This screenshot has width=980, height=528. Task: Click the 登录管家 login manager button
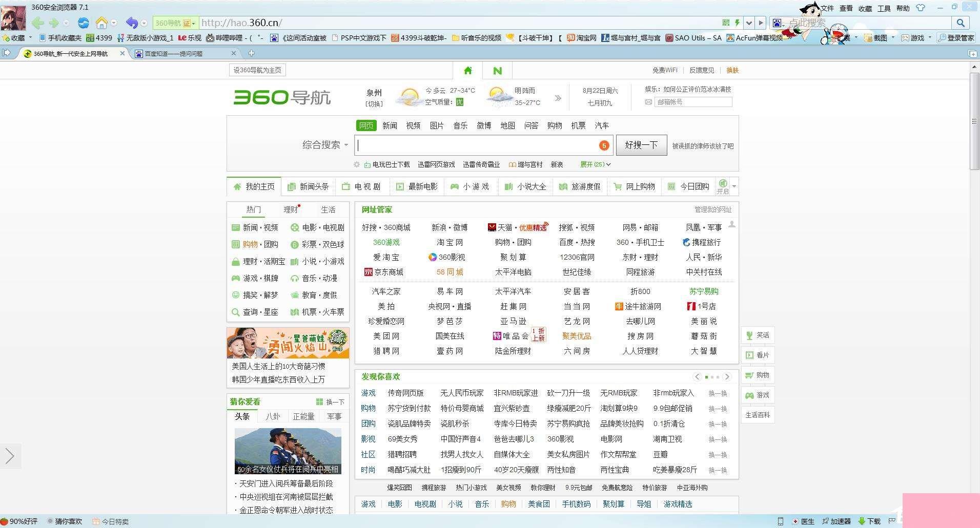(956, 38)
